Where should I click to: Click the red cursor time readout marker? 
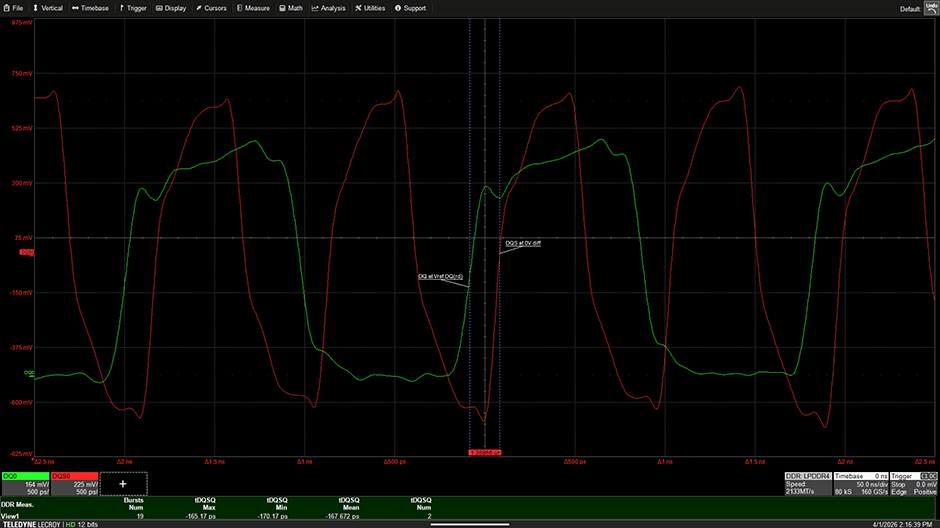pos(484,452)
